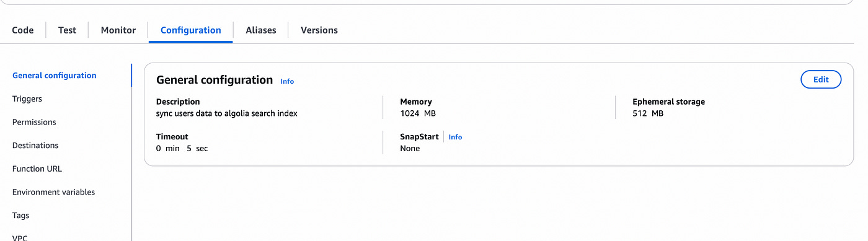Open the Tags section

tap(20, 216)
